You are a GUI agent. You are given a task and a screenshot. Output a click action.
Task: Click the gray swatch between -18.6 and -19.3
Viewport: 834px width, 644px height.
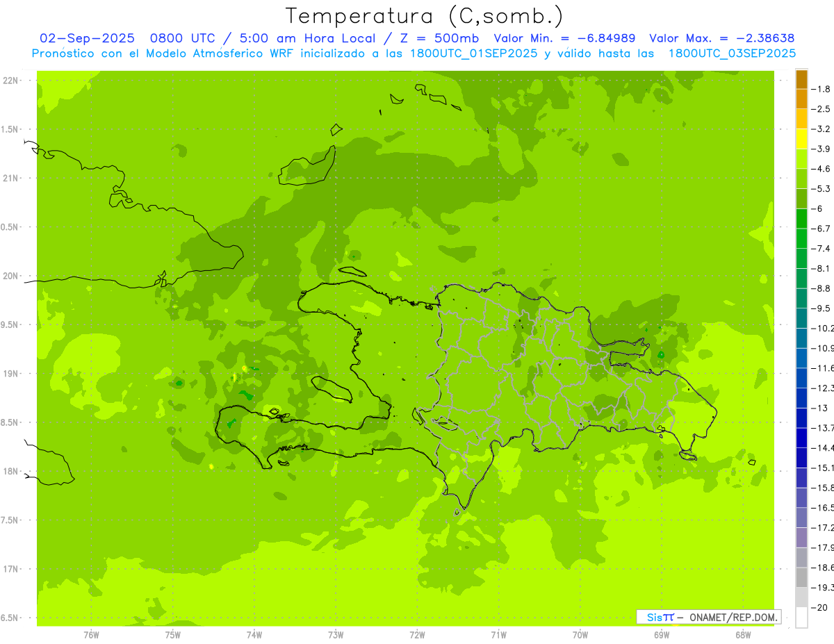tap(801, 577)
